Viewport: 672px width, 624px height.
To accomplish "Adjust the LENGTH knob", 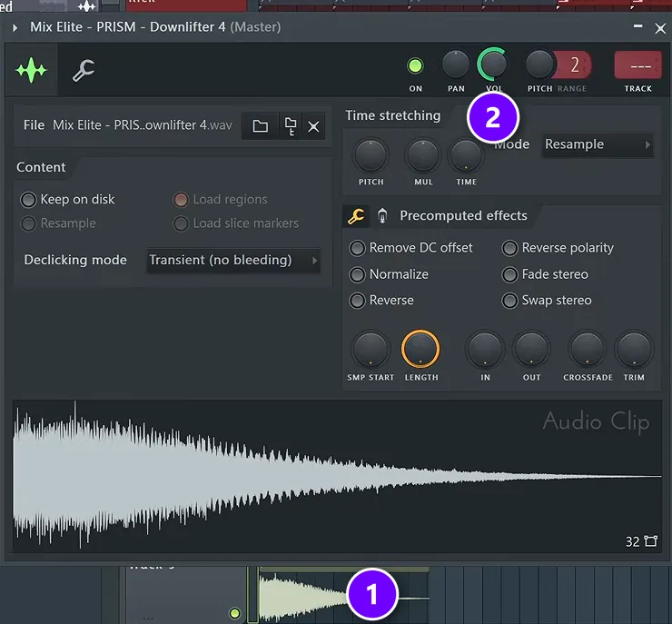I will point(420,350).
